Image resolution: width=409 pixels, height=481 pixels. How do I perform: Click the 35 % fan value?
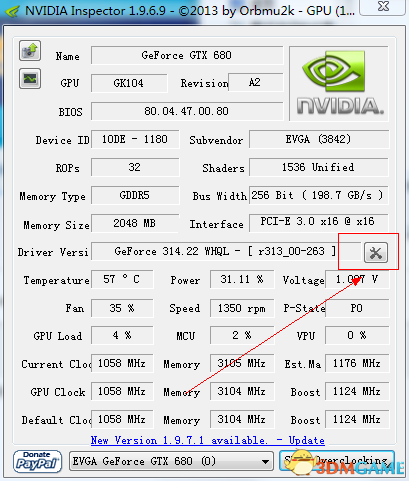coord(122,308)
